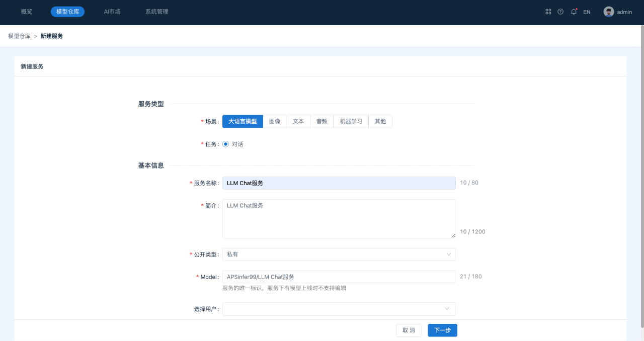644x341 pixels.
Task: Switch language with the EN button
Action: (587, 12)
